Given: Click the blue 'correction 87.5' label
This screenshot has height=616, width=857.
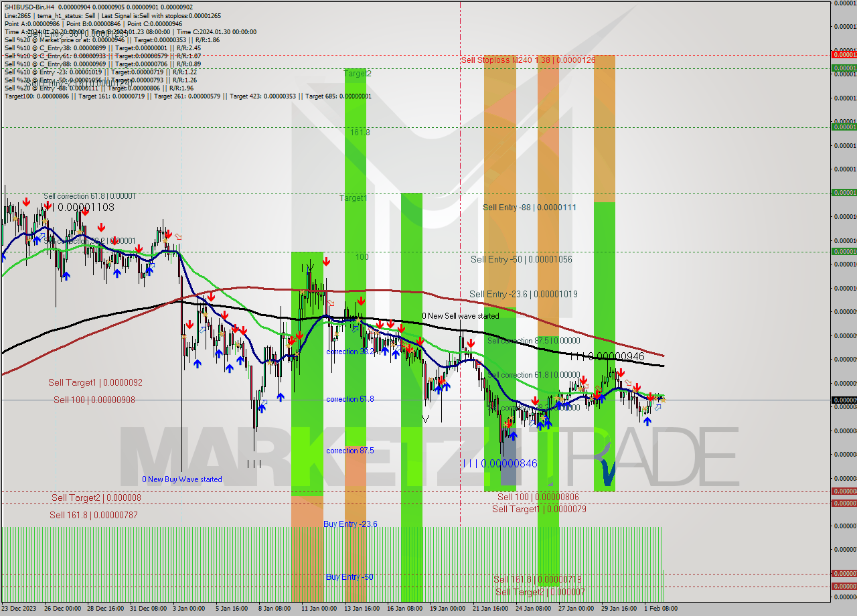Looking at the screenshot, I should point(350,451).
